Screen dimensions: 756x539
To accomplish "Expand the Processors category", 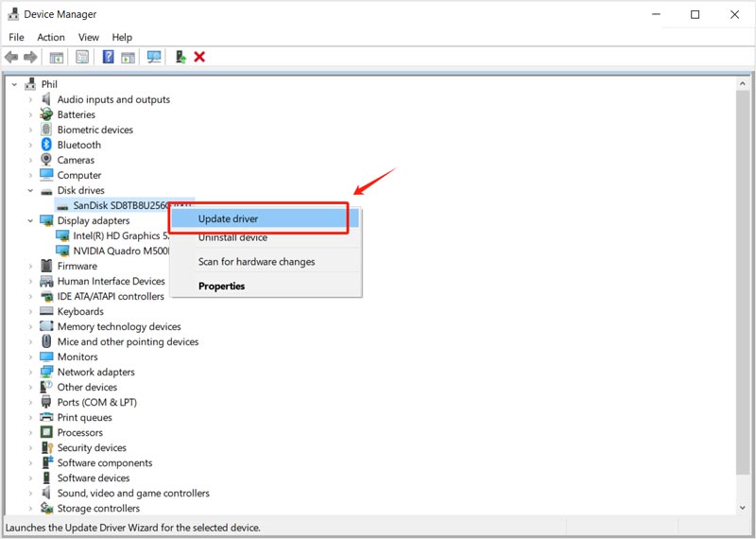I will (30, 432).
